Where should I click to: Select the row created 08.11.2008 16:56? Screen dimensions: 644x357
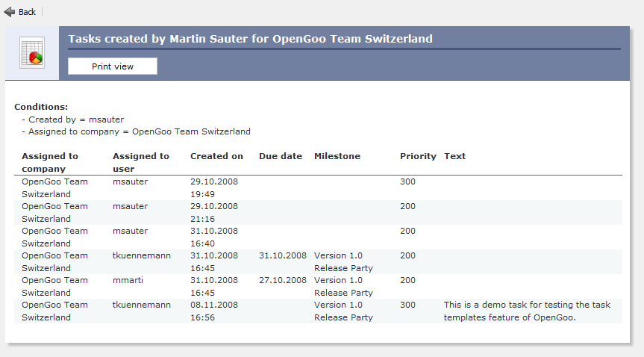[319, 311]
